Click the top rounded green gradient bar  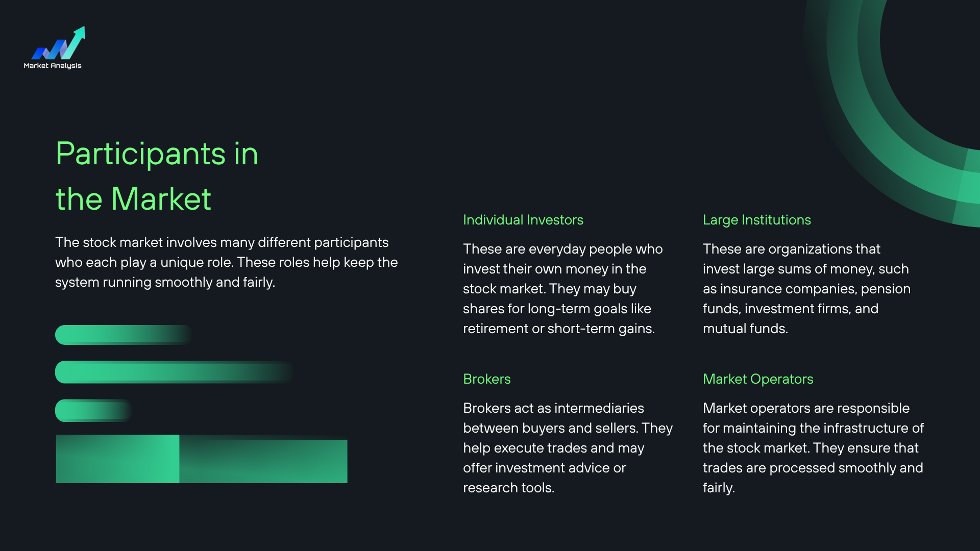tap(122, 335)
